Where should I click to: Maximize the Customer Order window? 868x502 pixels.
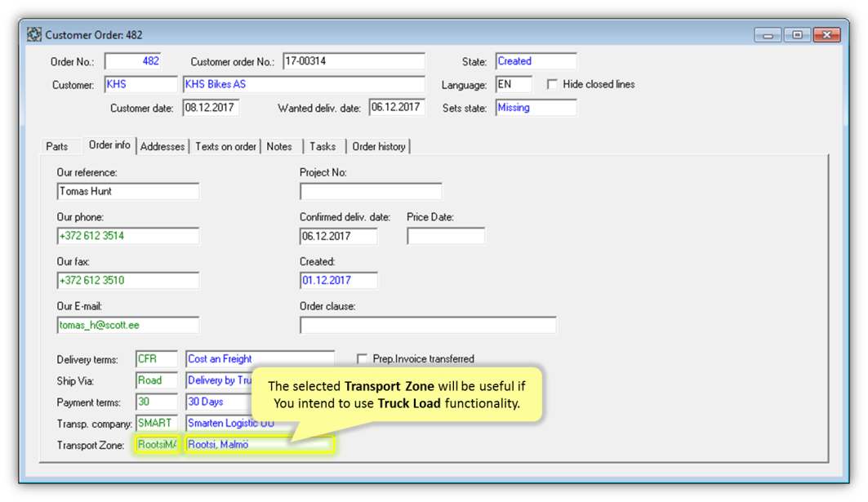coord(797,35)
